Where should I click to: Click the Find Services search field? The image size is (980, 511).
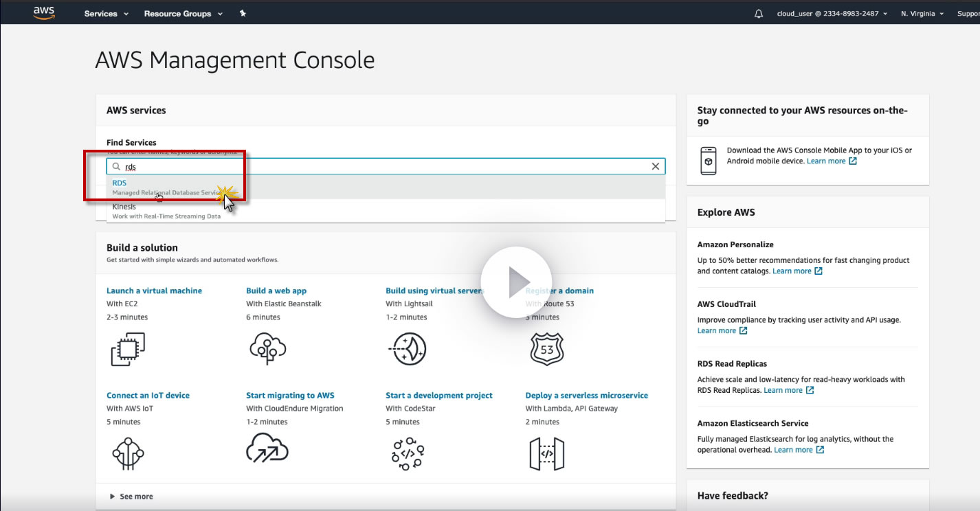click(x=386, y=166)
